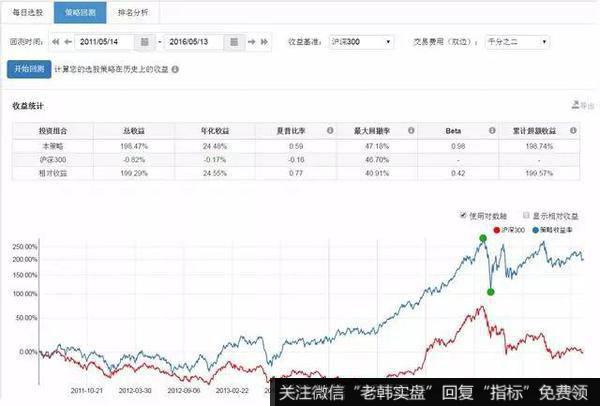
Task: Click the 总收益 column header
Action: click(x=134, y=131)
